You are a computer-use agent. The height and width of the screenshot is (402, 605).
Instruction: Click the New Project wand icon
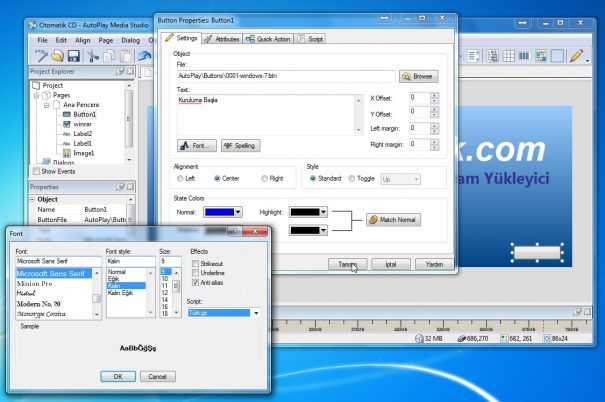[41, 56]
